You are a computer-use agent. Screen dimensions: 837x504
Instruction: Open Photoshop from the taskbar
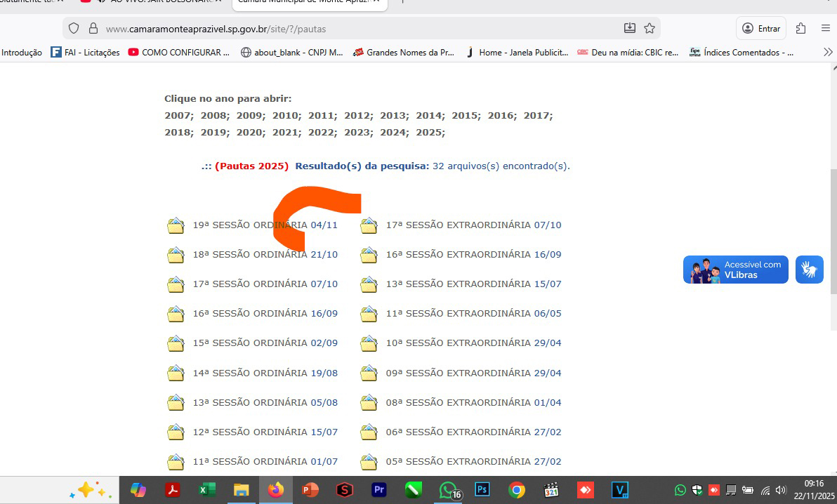482,490
